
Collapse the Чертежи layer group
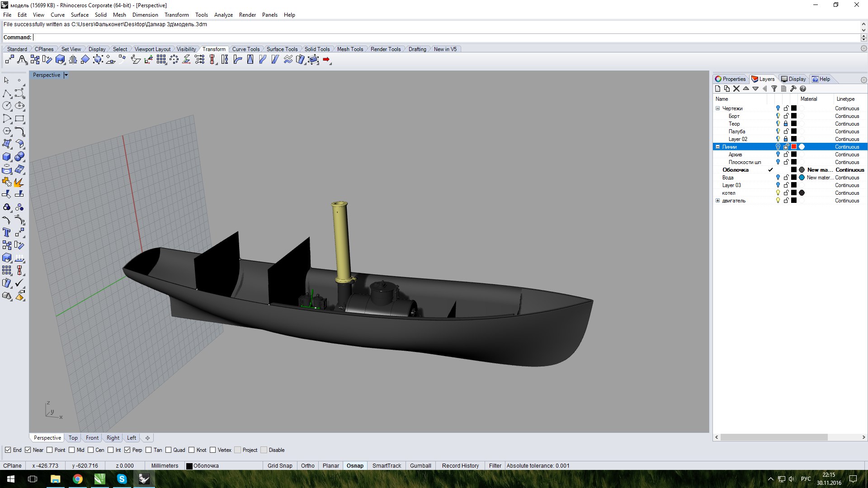[717, 108]
